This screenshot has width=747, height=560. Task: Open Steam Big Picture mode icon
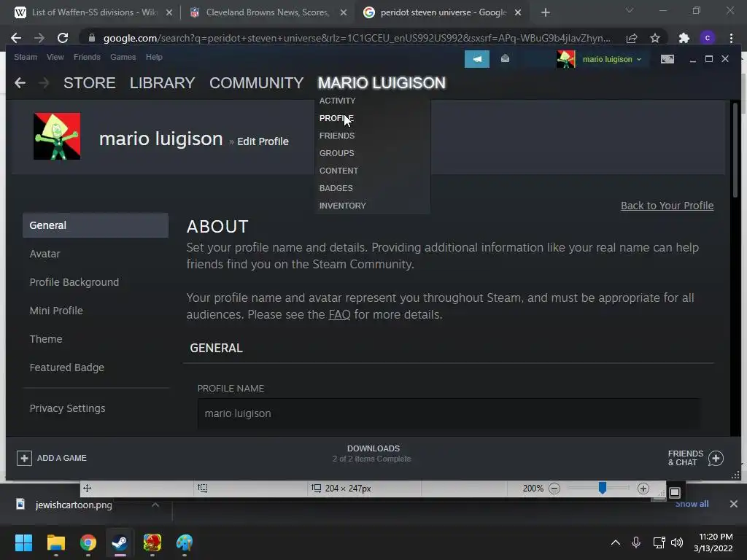(667, 59)
